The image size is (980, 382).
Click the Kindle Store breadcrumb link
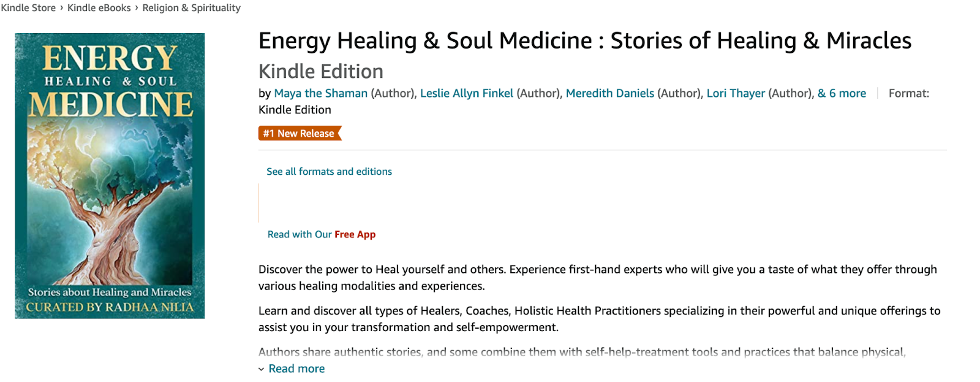coord(28,8)
